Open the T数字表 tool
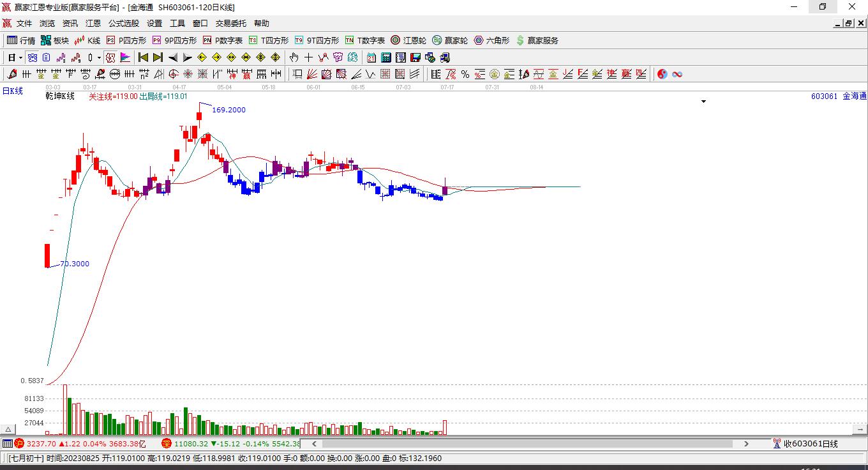The height and width of the screenshot is (470, 868). (364, 40)
